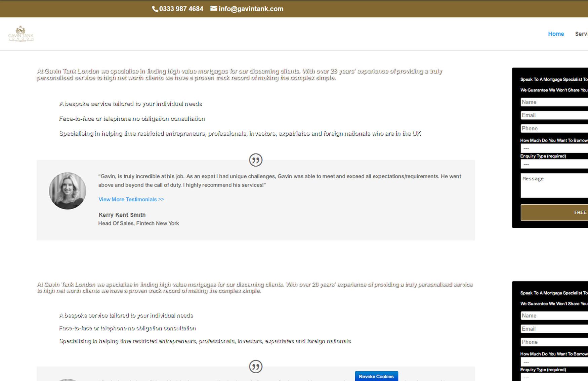Click the Email field in the upper form
Viewport: 588px width, 381px height.
pos(554,115)
